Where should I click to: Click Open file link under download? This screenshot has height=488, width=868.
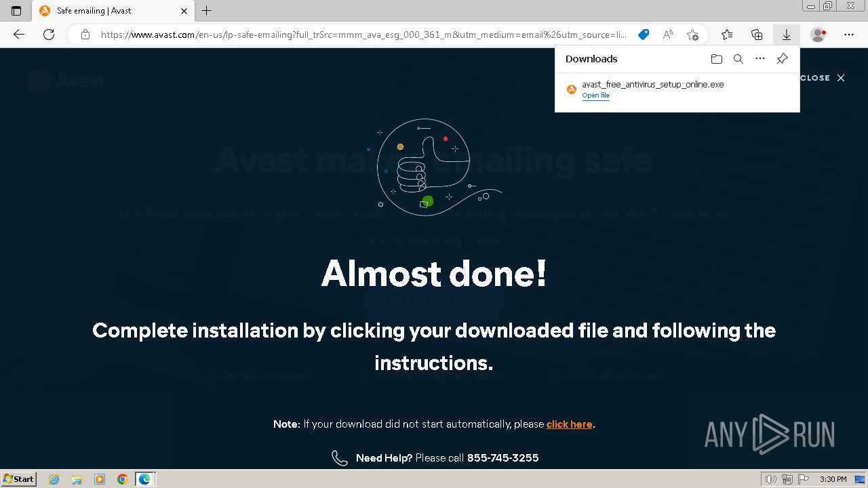595,96
